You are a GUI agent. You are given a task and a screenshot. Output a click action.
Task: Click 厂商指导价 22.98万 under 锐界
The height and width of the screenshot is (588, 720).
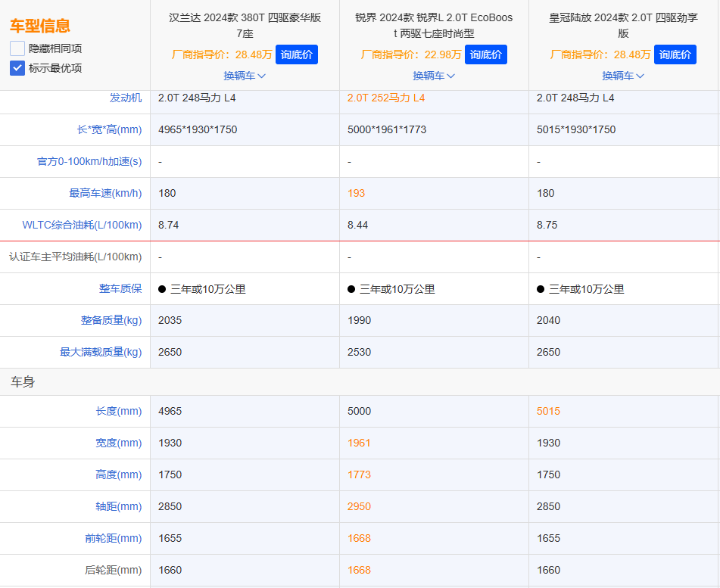pos(411,54)
